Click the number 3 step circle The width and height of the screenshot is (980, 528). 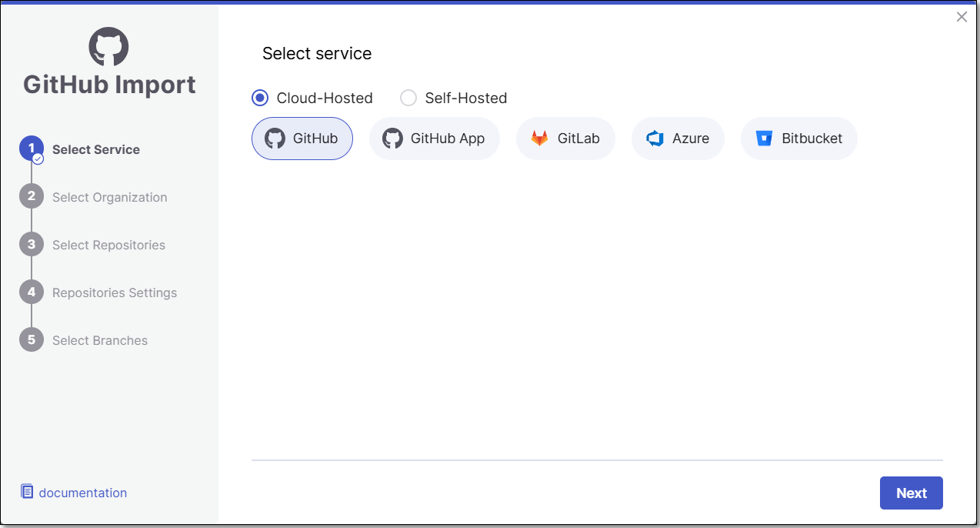click(x=32, y=244)
